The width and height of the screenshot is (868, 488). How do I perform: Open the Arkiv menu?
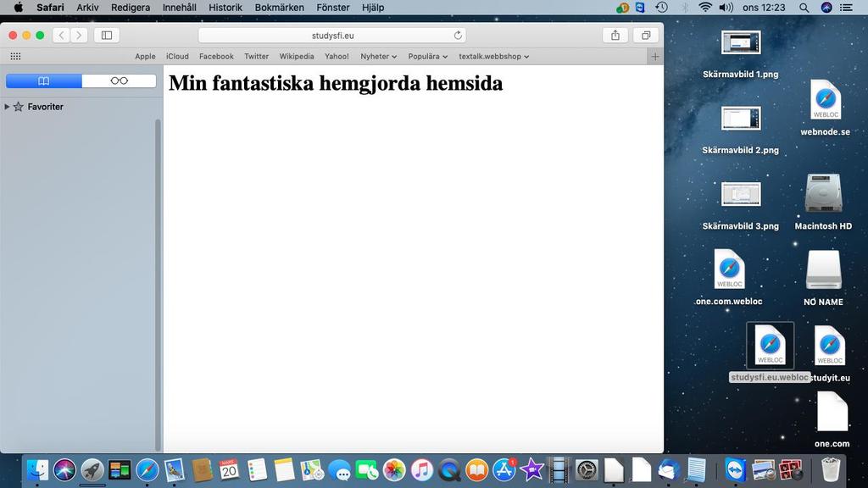tap(87, 8)
